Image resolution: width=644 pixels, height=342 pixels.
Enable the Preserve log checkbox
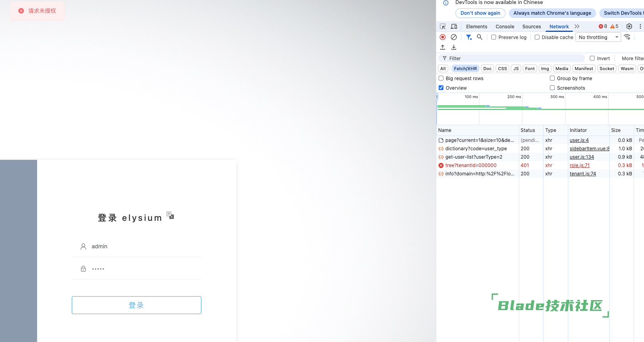(x=494, y=37)
